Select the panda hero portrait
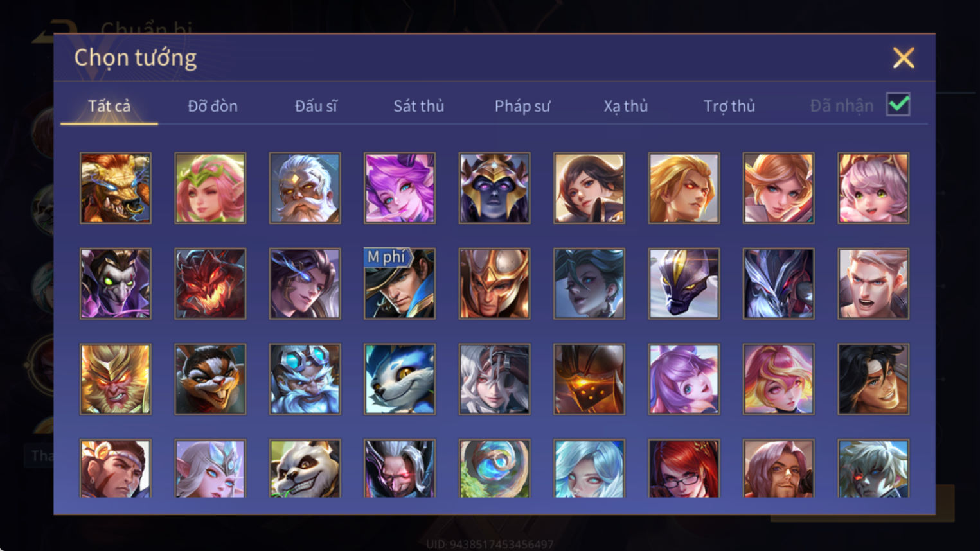Viewport: 980px width, 551px height. point(305,468)
